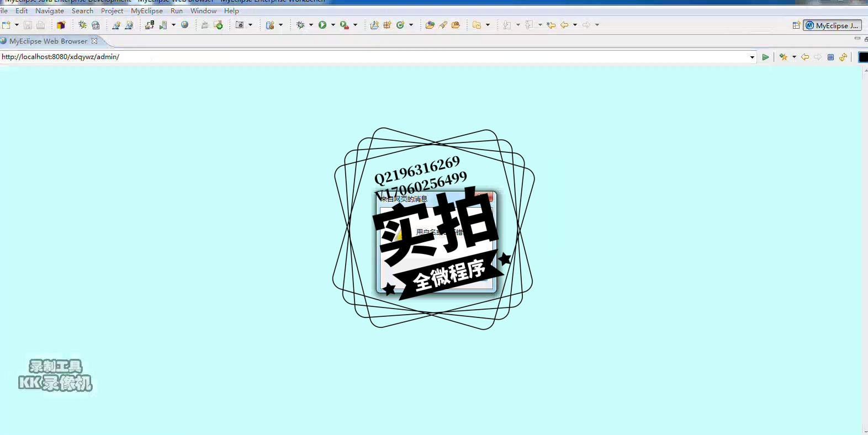The image size is (868, 435).
Task: Open the web browser globe icon
Action: (185, 25)
